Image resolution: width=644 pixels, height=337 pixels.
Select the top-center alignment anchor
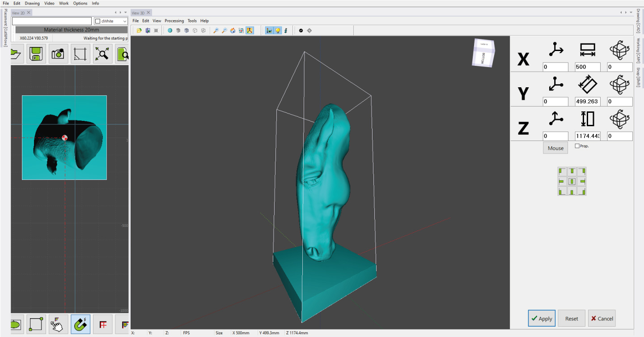click(572, 172)
